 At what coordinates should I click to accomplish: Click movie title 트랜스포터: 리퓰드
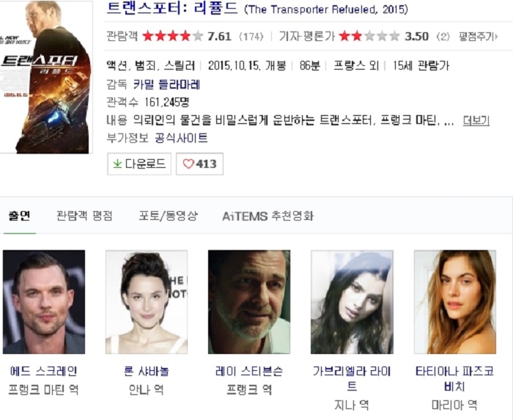[172, 9]
